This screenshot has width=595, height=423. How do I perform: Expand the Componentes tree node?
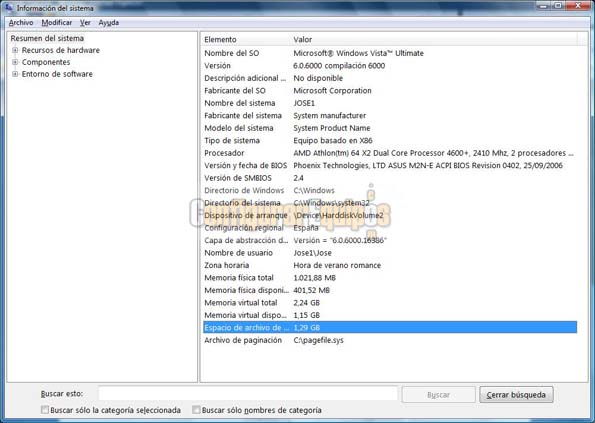(x=15, y=62)
